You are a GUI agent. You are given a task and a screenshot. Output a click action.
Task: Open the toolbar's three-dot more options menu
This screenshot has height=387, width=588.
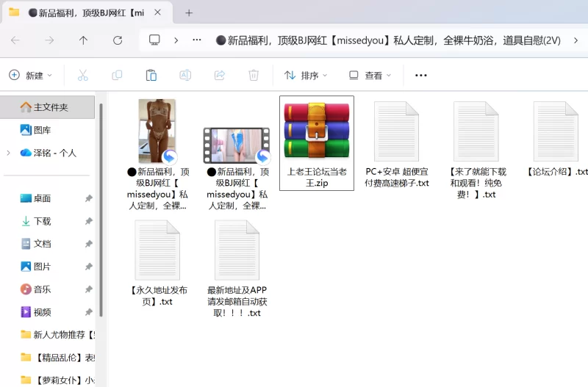(420, 75)
